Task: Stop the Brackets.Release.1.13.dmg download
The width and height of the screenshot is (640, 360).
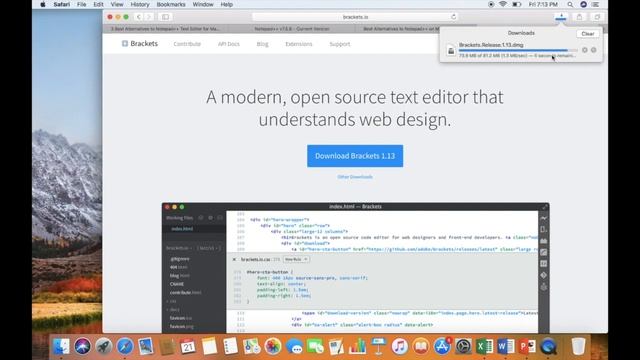Action: (x=584, y=50)
